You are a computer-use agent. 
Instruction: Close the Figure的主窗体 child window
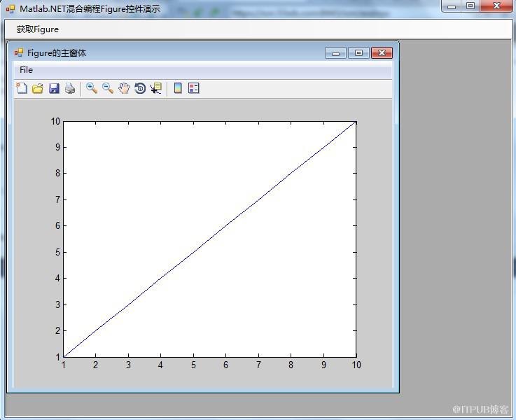coord(382,53)
